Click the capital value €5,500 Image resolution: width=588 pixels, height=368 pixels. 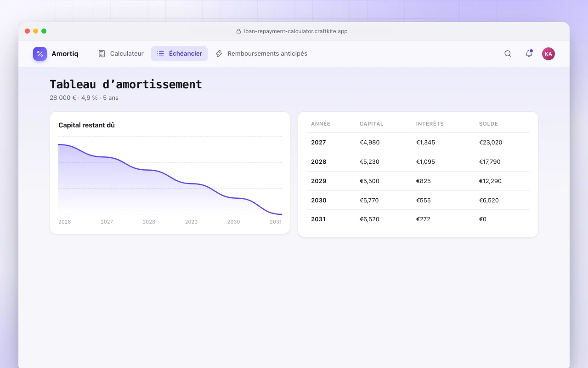click(x=369, y=181)
